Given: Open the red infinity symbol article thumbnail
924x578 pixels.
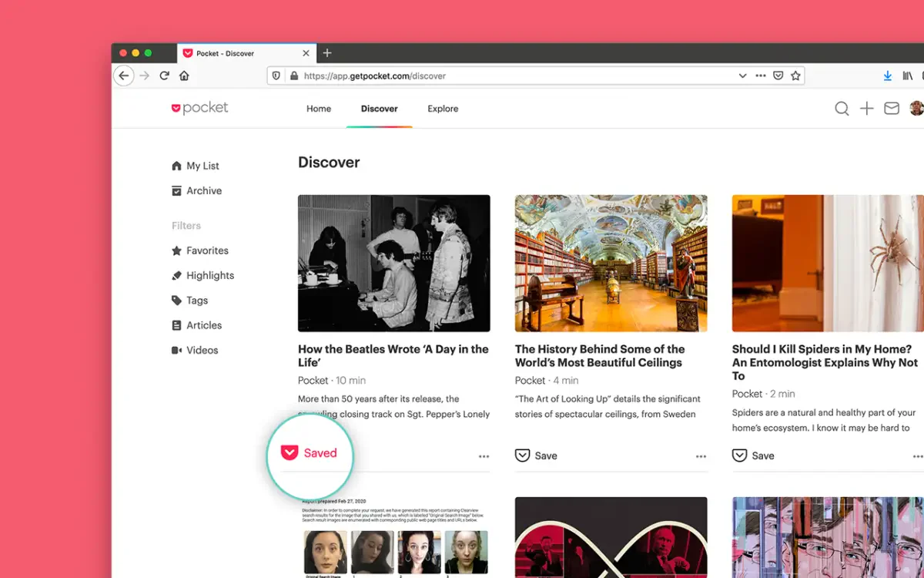Looking at the screenshot, I should [611, 537].
